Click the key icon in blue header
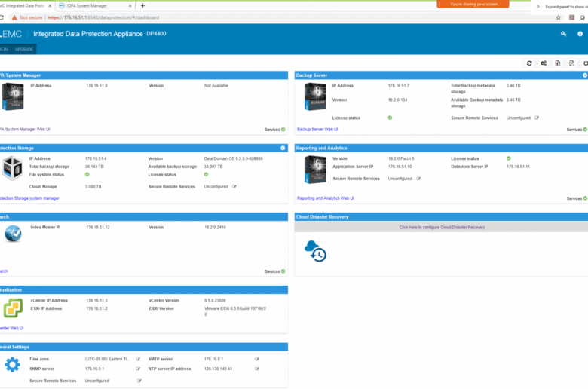Image resolution: width=588 pixels, height=389 pixels. coord(563,34)
